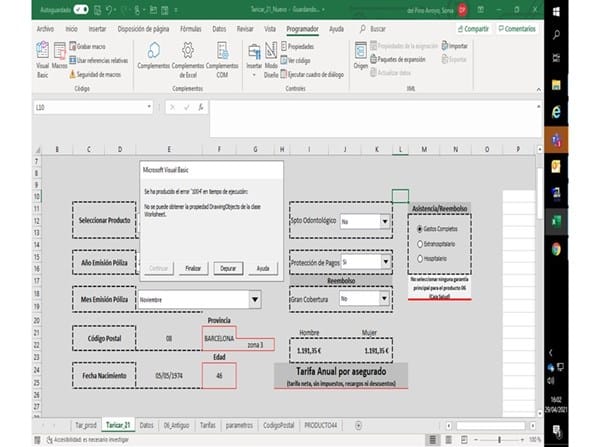
Task: Open the Protección de Pagos dropdown
Action: coord(385,261)
